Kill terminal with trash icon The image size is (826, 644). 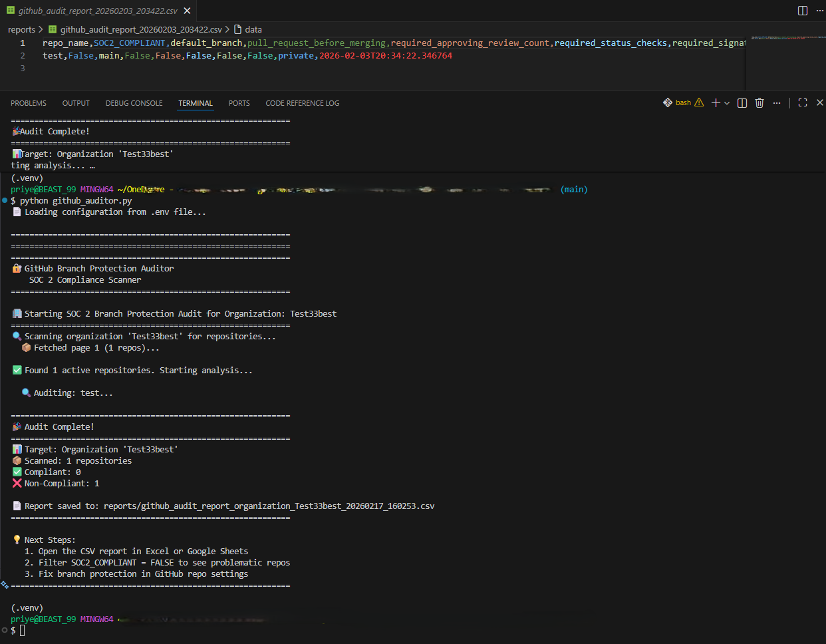pyautogui.click(x=759, y=102)
